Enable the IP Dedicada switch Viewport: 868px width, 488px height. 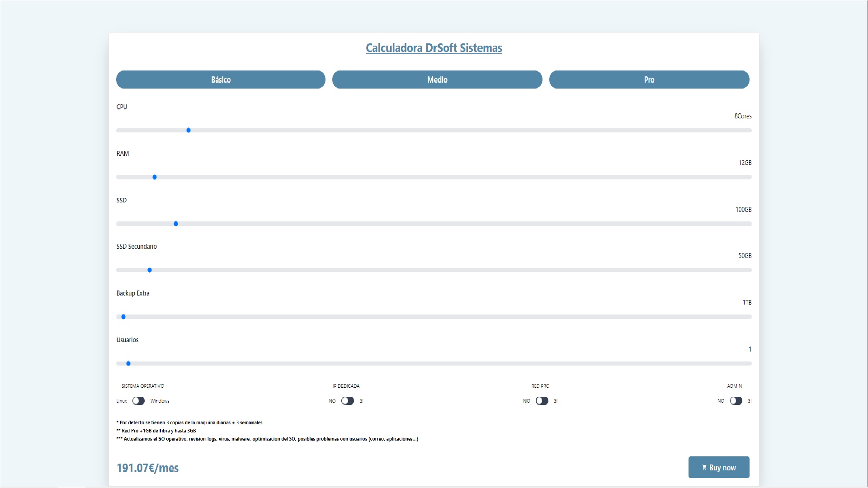point(347,401)
